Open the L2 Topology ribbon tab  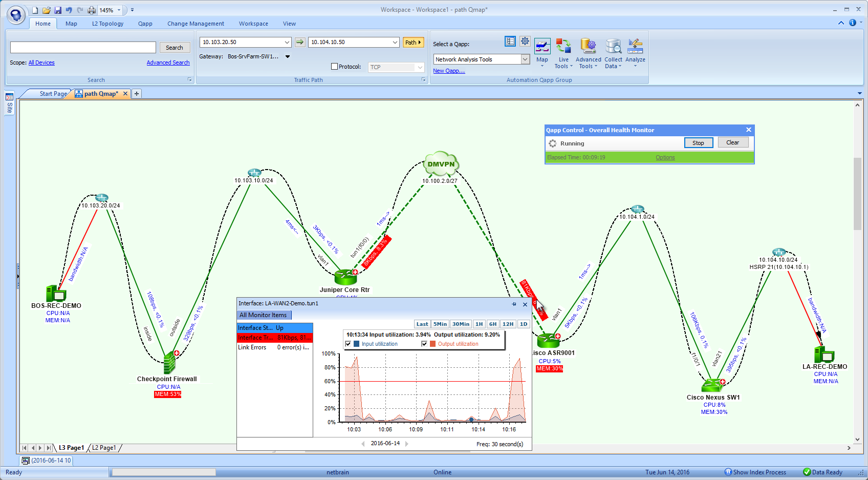pyautogui.click(x=107, y=24)
